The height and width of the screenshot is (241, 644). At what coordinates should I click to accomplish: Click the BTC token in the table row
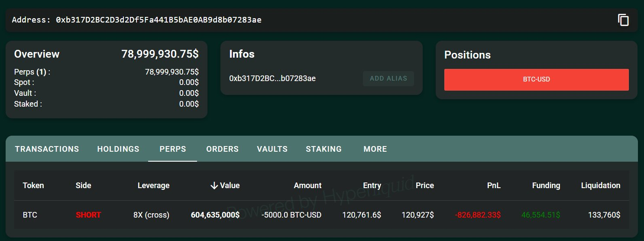tap(30, 215)
